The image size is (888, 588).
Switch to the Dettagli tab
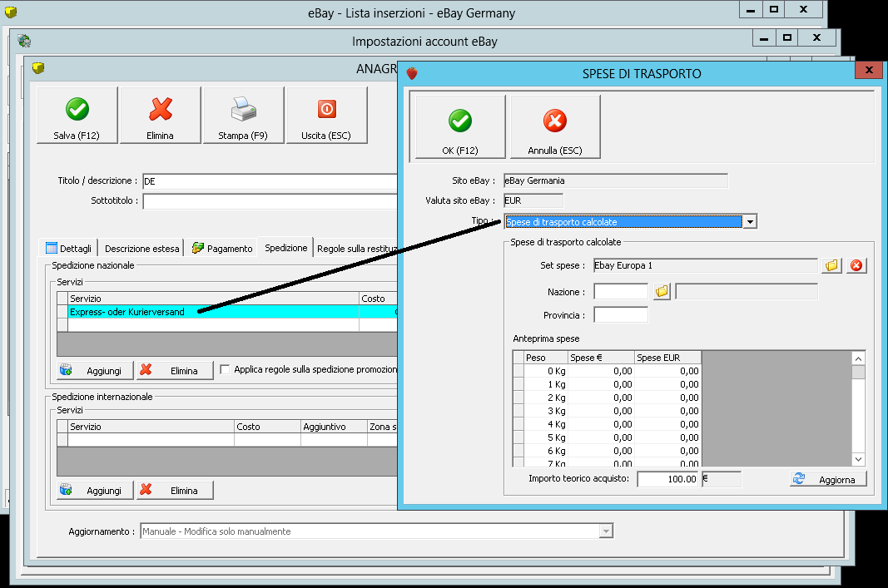pos(68,249)
